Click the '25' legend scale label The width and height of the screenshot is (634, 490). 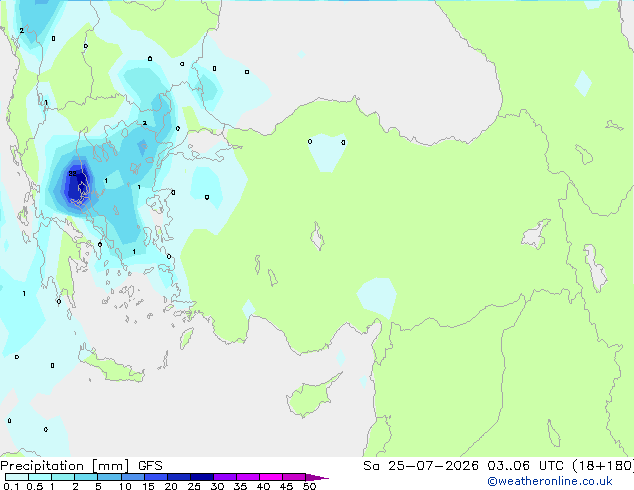(194, 486)
